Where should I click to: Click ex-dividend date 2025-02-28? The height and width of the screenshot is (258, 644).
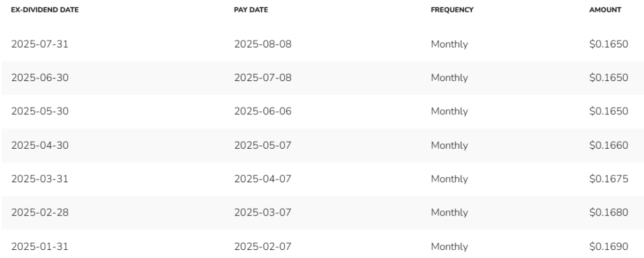click(40, 212)
